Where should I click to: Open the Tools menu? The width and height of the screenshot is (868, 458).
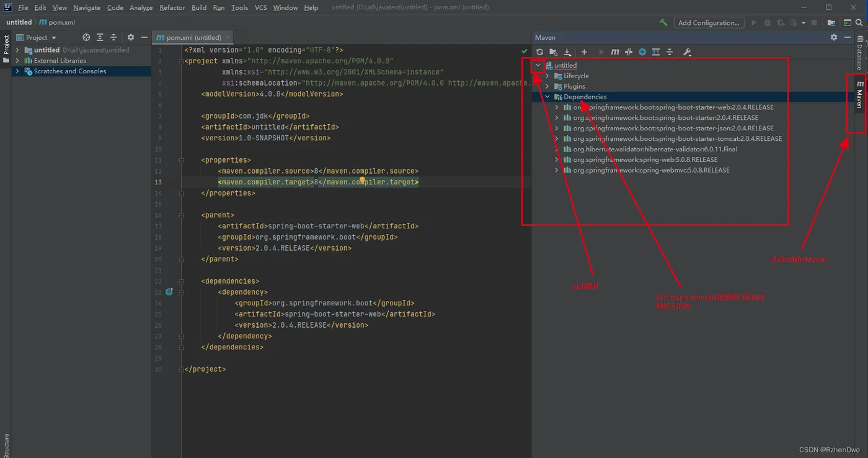(x=239, y=7)
